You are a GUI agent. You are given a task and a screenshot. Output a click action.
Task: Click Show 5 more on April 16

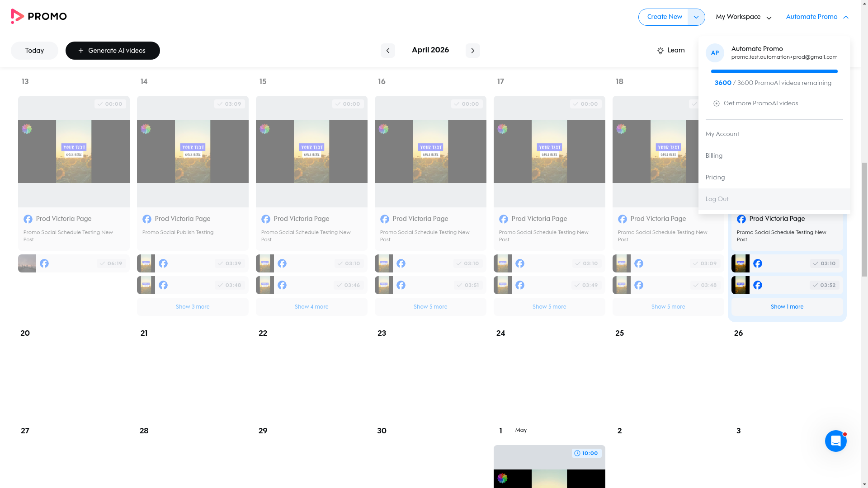[x=430, y=306]
